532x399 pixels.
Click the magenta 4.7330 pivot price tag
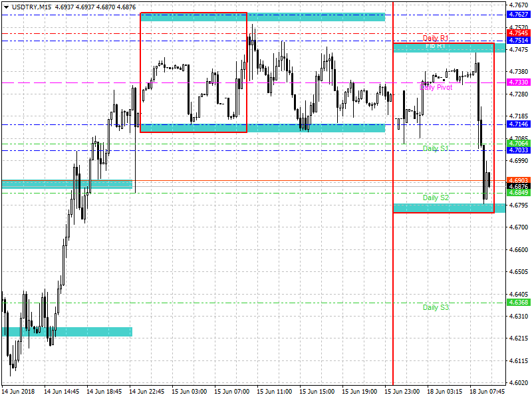[x=518, y=82]
